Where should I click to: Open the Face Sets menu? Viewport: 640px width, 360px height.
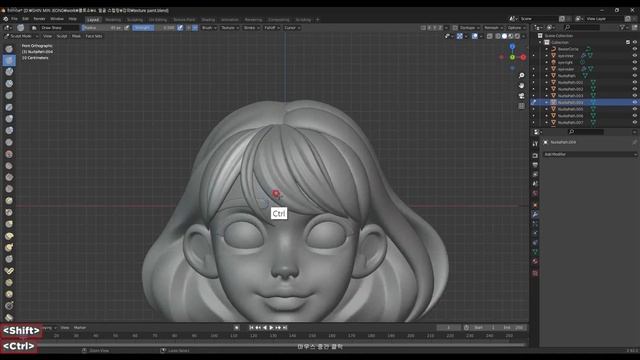[94, 36]
